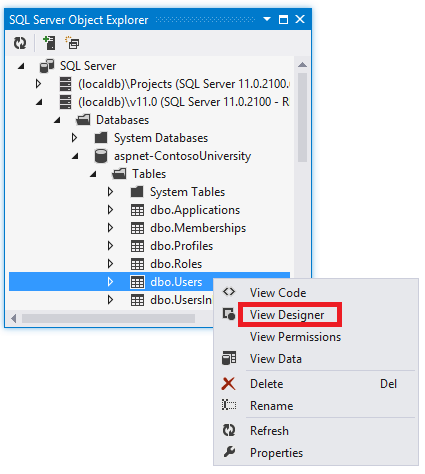Select the dbo.Memberships table

pyautogui.click(x=198, y=228)
